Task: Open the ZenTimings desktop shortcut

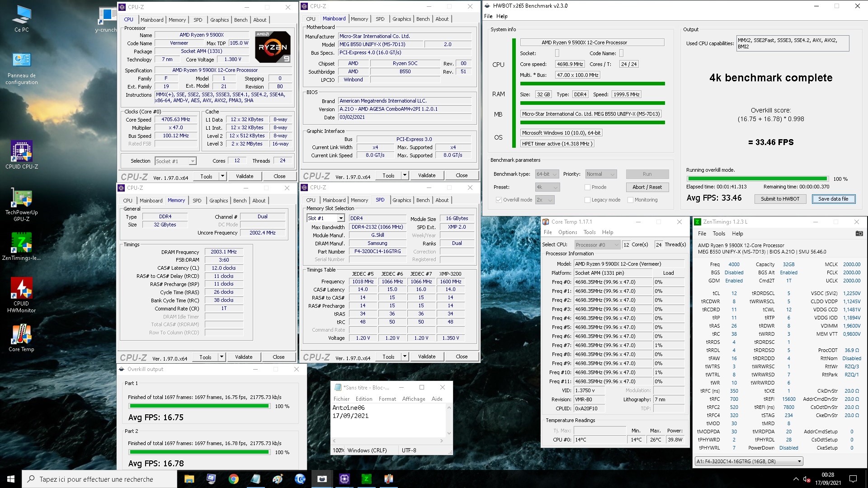Action: click(21, 246)
